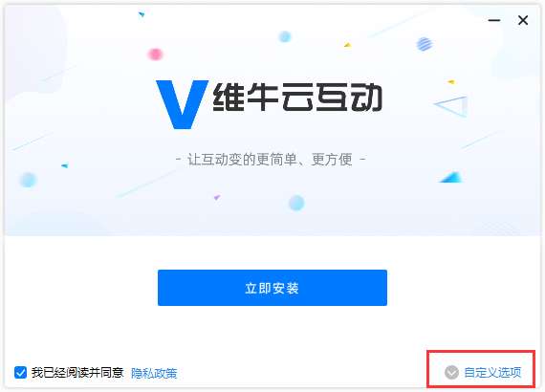
Task: Click the slogan 让互动变的更简单、更方便
Action: tap(271, 160)
